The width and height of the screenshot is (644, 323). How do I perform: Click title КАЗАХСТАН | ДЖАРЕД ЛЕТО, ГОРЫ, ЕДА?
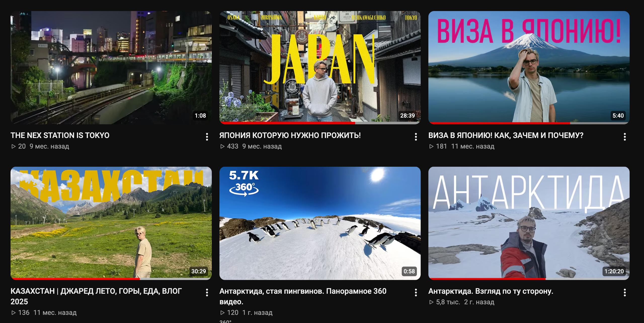[96, 296]
